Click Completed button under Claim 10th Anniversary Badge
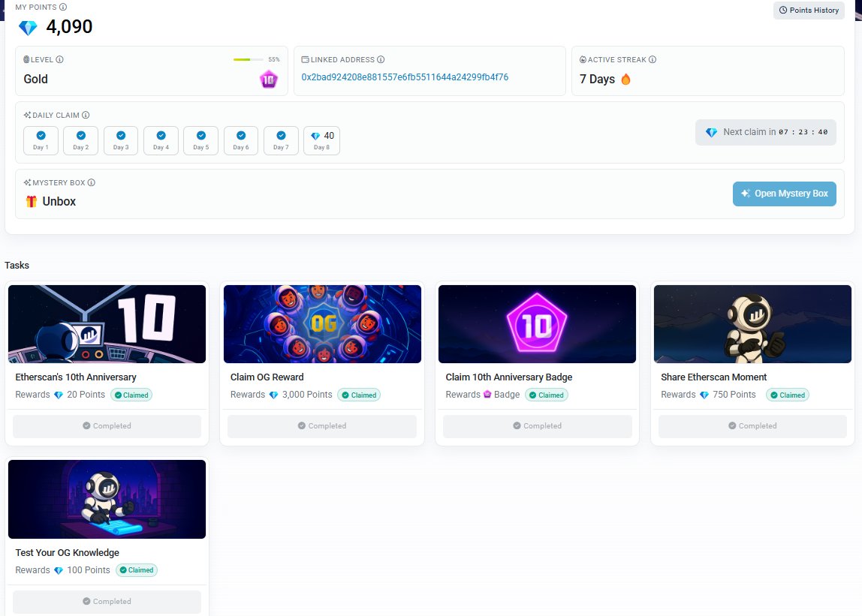Viewport: 862px width, 616px height. coord(538,426)
